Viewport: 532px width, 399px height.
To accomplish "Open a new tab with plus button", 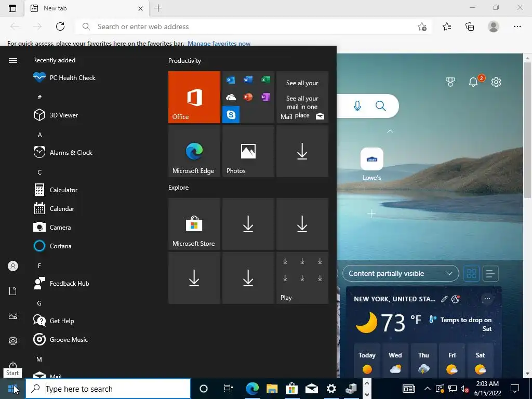I will coord(158,8).
